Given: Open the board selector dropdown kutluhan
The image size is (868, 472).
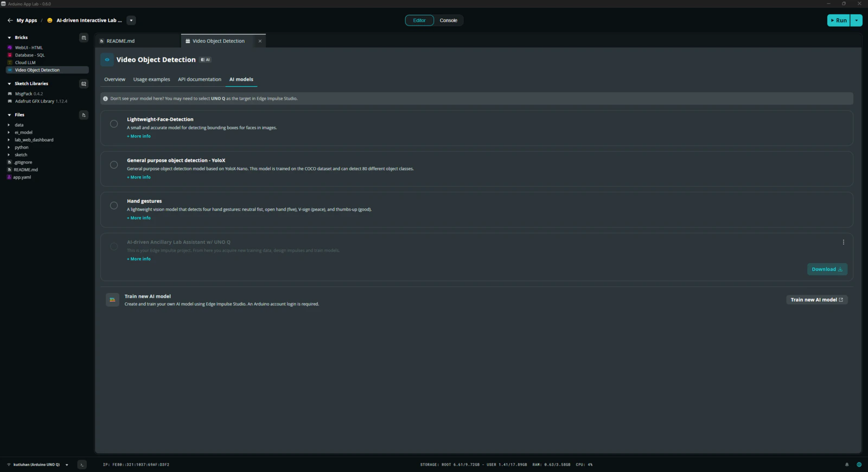Looking at the screenshot, I should (x=67, y=465).
